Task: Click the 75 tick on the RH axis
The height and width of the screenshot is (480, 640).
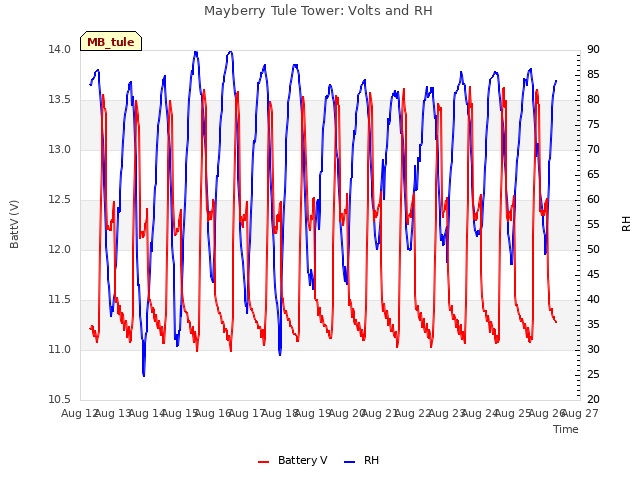Action: click(x=593, y=125)
